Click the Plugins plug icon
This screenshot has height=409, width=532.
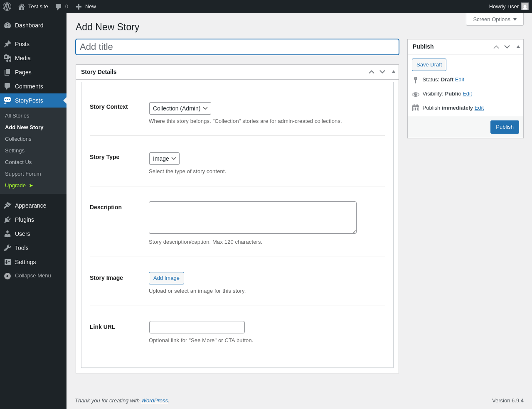pos(7,220)
